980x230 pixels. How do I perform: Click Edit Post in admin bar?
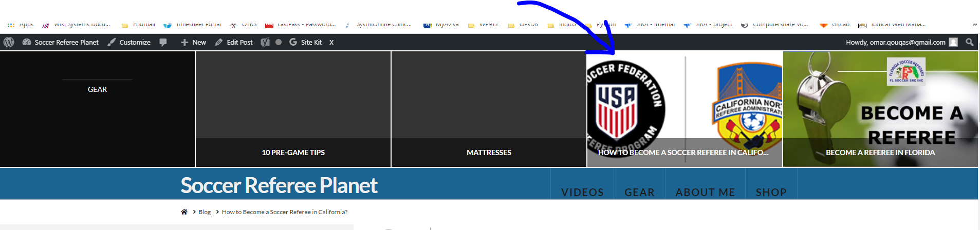234,42
